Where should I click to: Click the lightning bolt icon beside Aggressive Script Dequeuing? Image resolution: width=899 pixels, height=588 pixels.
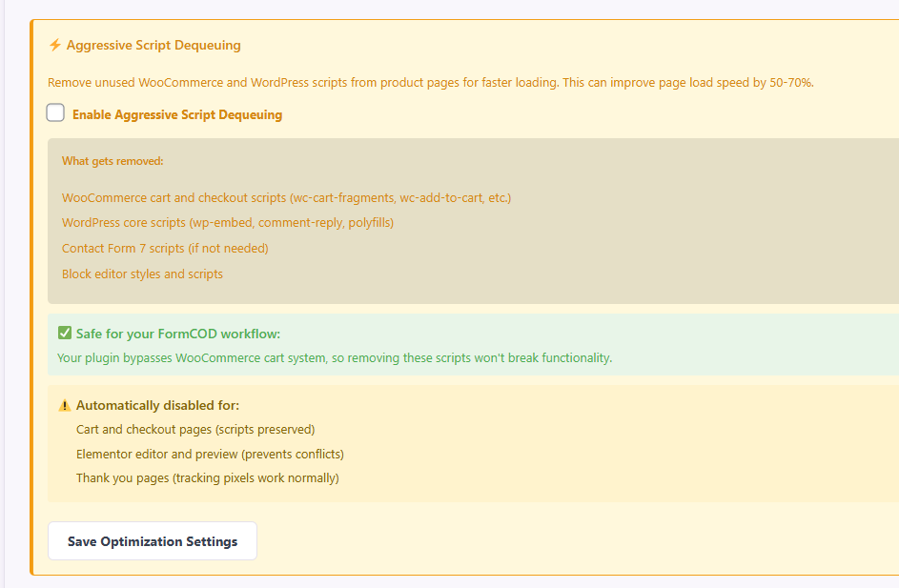tap(52, 44)
